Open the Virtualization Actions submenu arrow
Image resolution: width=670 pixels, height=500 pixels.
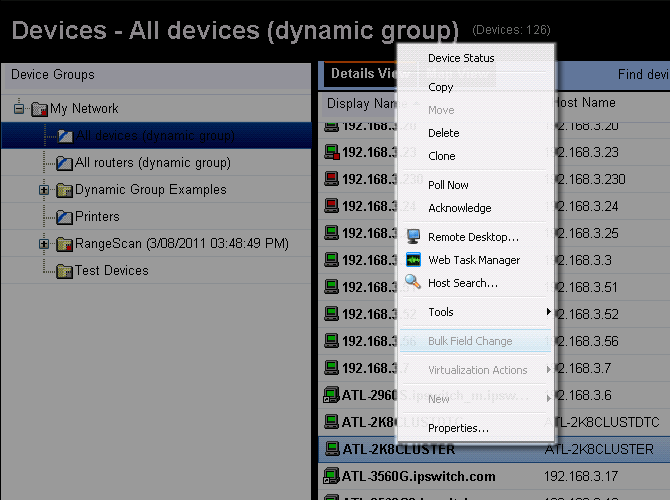(548, 370)
